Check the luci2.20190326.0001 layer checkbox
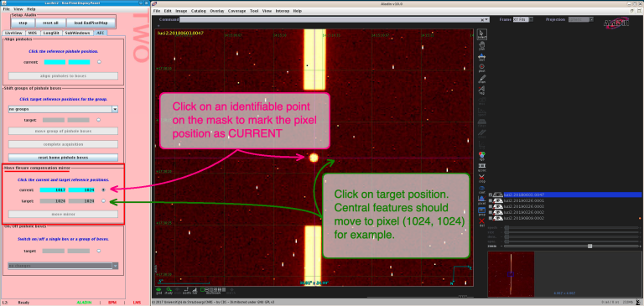The height and width of the screenshot is (306, 644). (x=491, y=200)
